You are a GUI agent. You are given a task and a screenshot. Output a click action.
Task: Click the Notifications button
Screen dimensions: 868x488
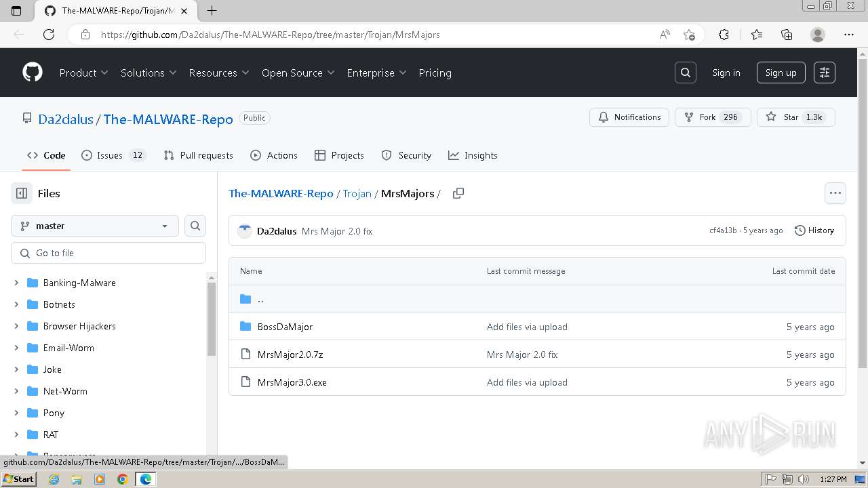tap(629, 117)
